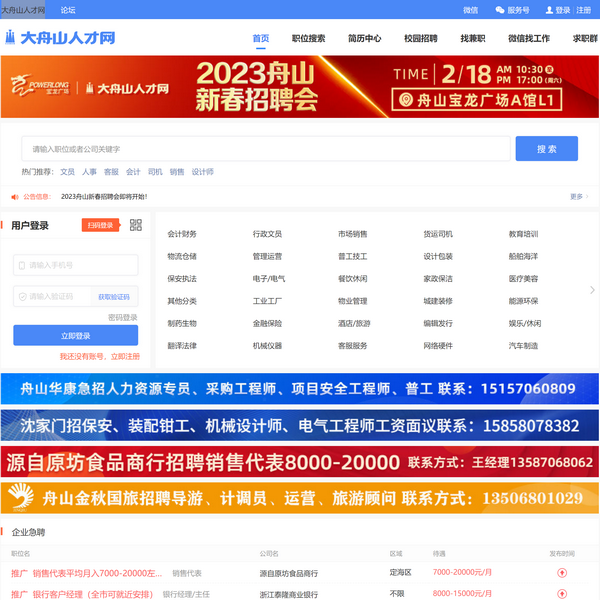Open the 职位搜索 navigation tab
600x600 pixels.
(x=308, y=38)
